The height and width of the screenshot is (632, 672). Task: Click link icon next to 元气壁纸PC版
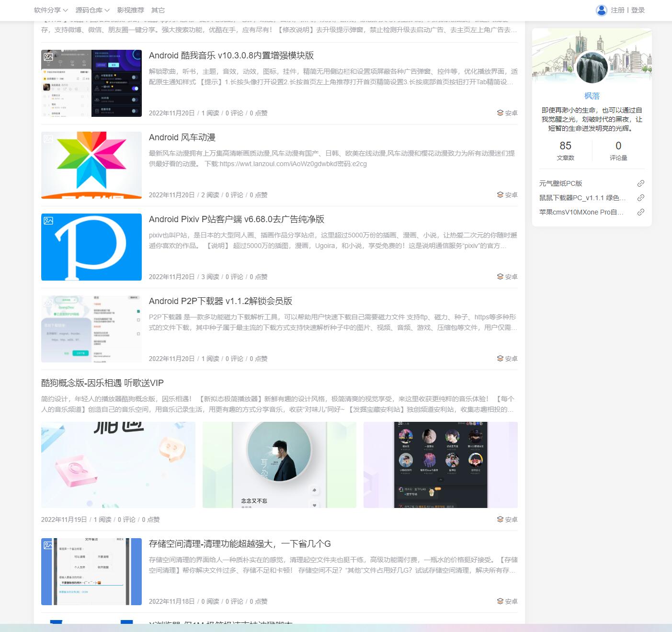[x=640, y=183]
